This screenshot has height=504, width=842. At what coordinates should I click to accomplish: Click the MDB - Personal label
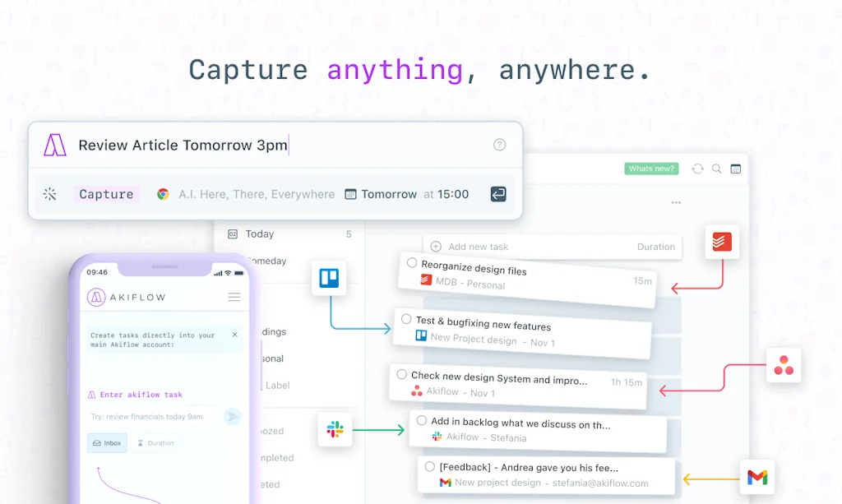click(470, 283)
